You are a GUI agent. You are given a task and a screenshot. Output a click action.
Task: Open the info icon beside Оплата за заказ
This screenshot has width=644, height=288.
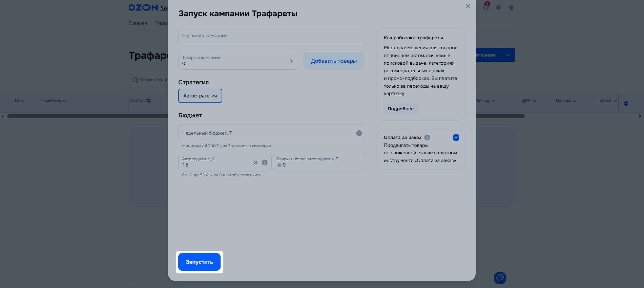coord(427,138)
